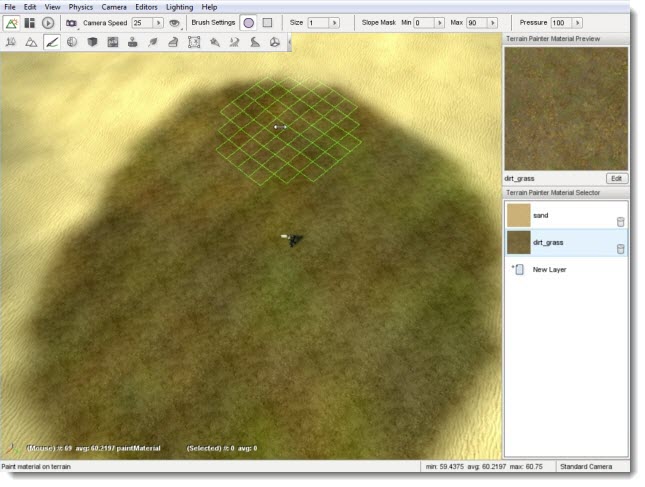Image resolution: width=645 pixels, height=487 pixels.
Task: Select the Paint Material terrain tool
Action: tap(51, 42)
